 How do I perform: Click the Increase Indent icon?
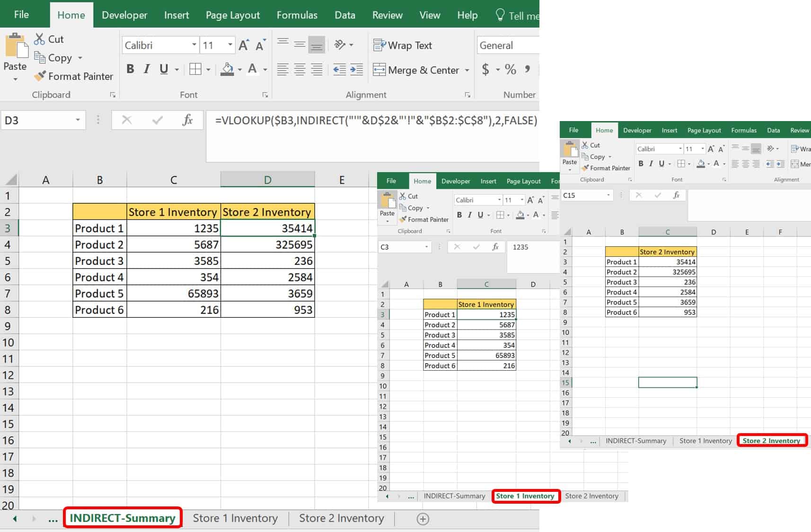pos(356,70)
